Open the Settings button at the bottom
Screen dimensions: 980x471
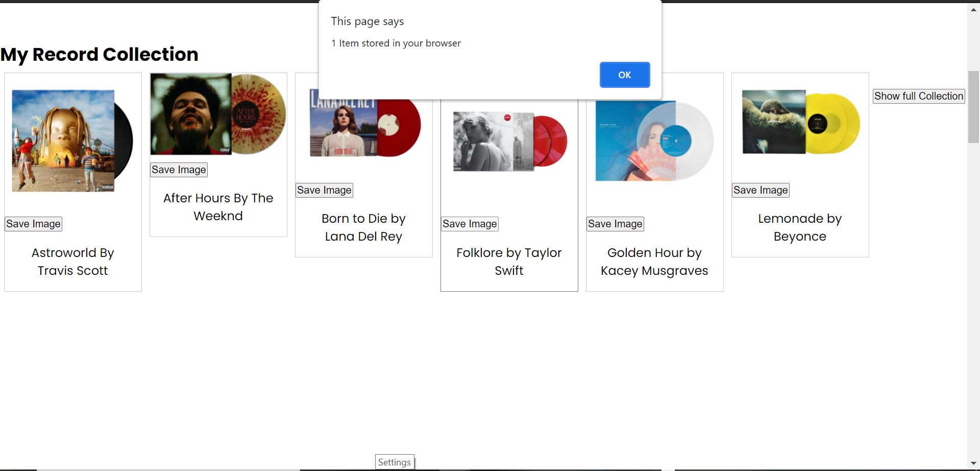(395, 462)
